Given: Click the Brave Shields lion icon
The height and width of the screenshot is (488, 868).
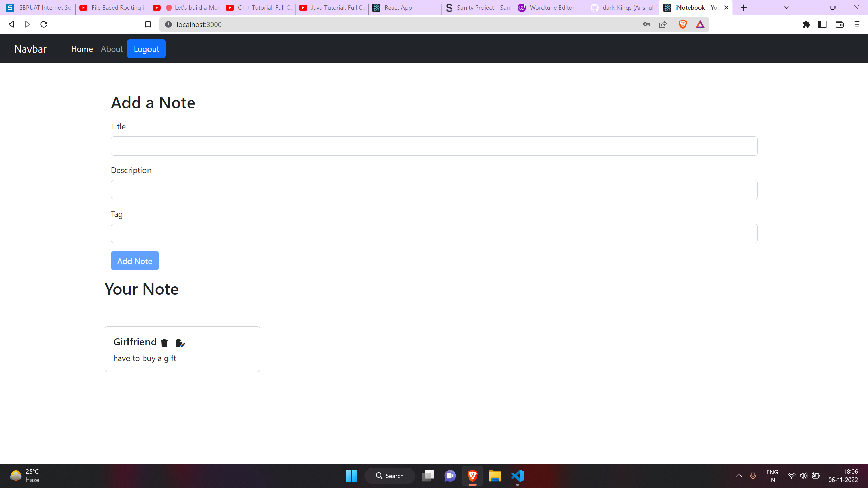Looking at the screenshot, I should point(683,24).
